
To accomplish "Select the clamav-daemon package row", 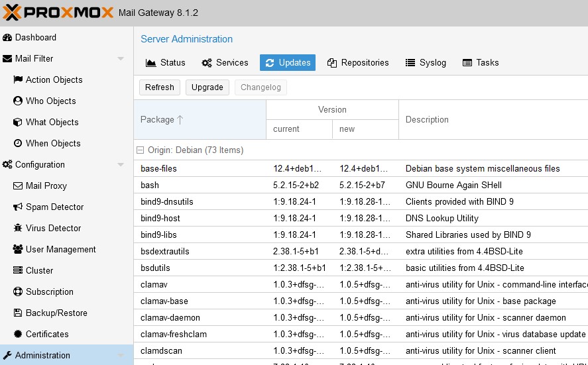I will [361, 317].
